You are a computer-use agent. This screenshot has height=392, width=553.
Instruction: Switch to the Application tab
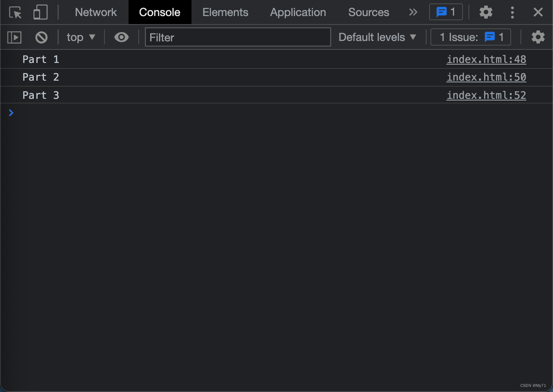(298, 12)
